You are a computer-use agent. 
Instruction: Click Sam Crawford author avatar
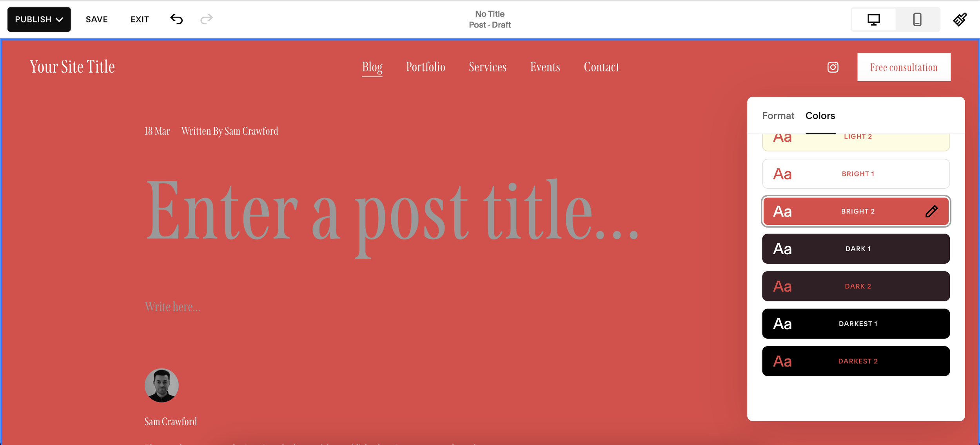coord(162,385)
